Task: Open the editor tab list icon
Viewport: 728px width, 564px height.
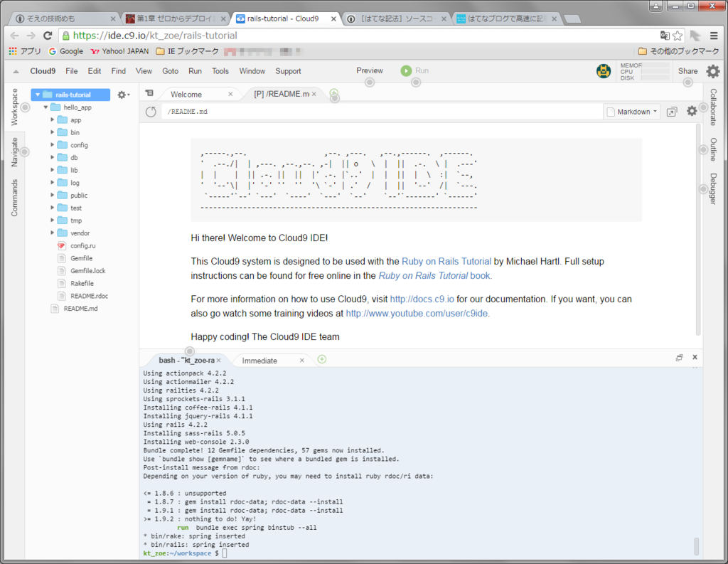Action: [x=149, y=93]
